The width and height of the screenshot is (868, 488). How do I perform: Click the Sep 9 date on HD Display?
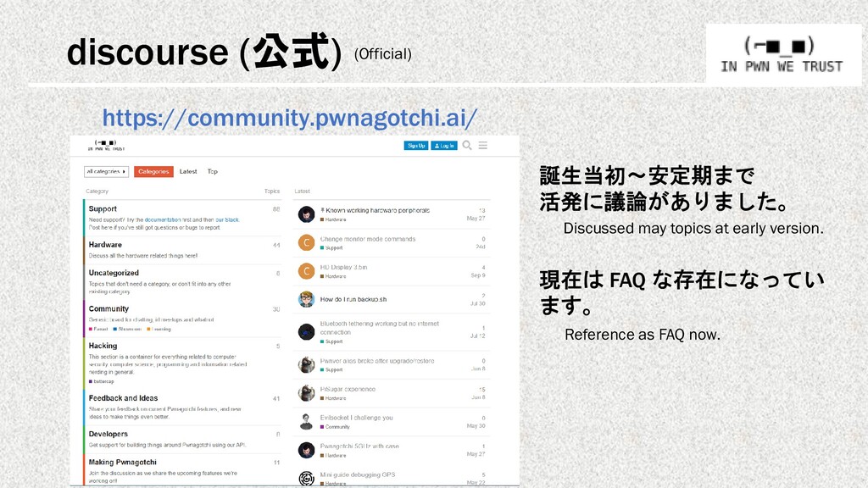[478, 275]
